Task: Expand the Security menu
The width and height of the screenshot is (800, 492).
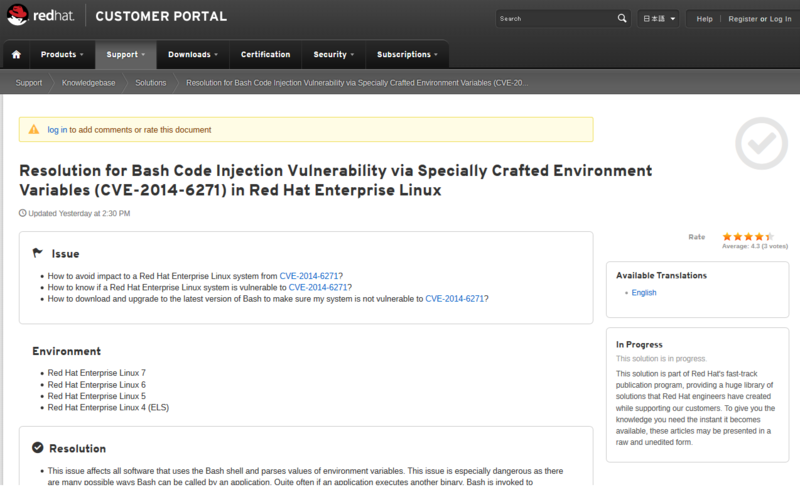Action: [334, 55]
